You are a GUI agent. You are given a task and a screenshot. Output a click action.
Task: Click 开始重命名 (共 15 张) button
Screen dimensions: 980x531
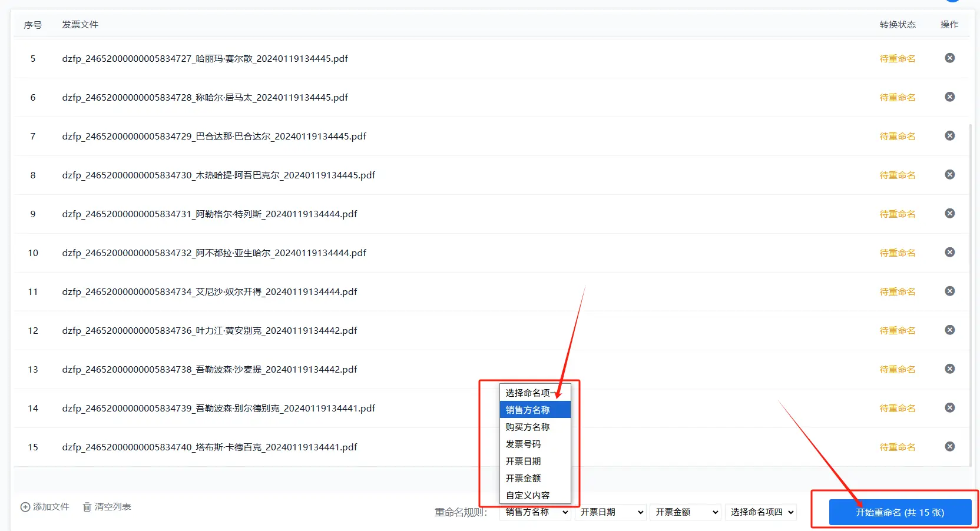(899, 512)
